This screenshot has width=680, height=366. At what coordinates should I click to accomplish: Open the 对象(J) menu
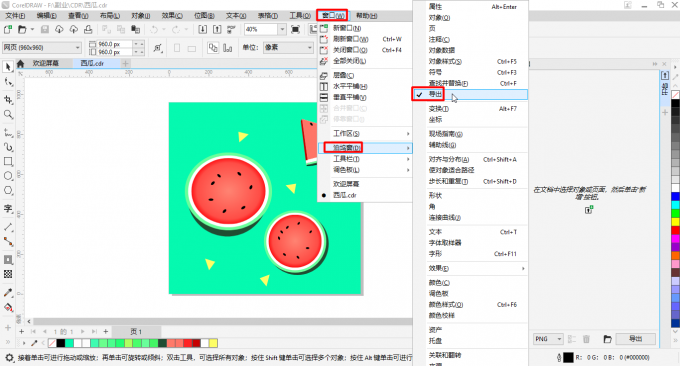pyautogui.click(x=141, y=16)
